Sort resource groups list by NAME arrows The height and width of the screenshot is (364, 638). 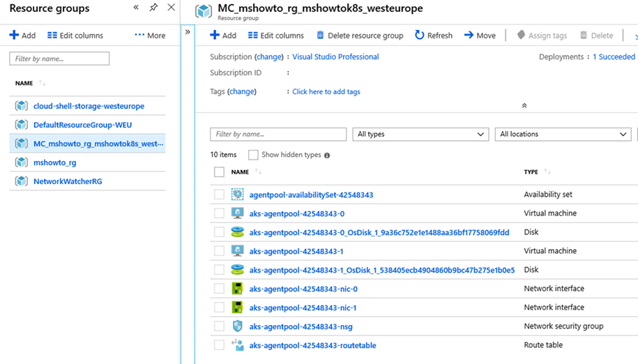[42, 83]
